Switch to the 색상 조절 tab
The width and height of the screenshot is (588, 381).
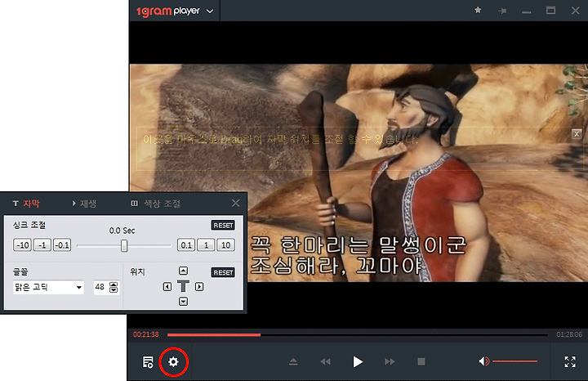point(156,204)
